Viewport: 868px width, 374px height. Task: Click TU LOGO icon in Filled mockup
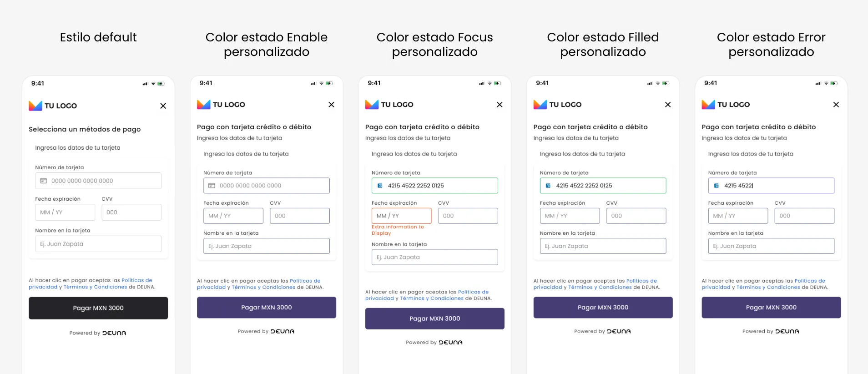tap(540, 105)
